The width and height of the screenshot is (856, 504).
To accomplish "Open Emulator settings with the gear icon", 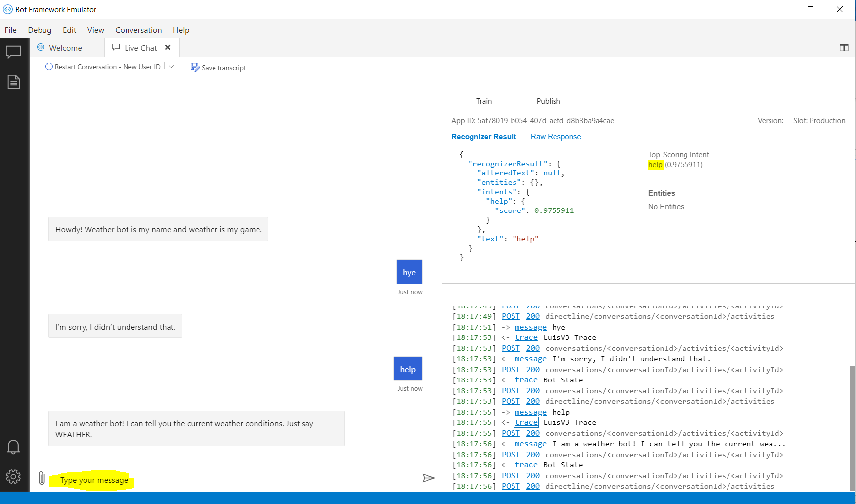I will coord(13,476).
